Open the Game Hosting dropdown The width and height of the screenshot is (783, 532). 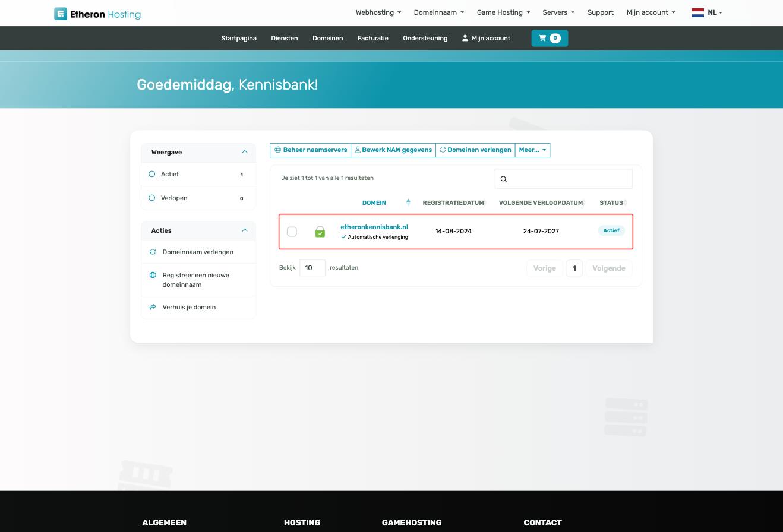click(x=503, y=12)
